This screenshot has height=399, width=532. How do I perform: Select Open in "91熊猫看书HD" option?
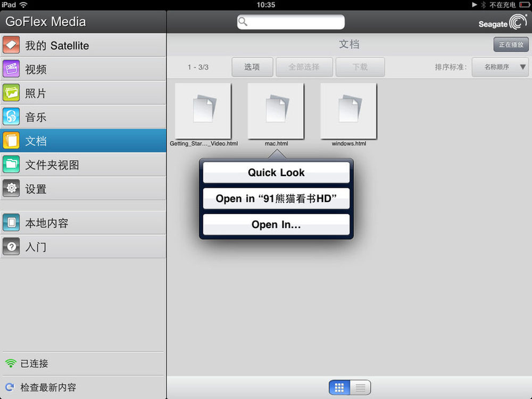point(276,198)
